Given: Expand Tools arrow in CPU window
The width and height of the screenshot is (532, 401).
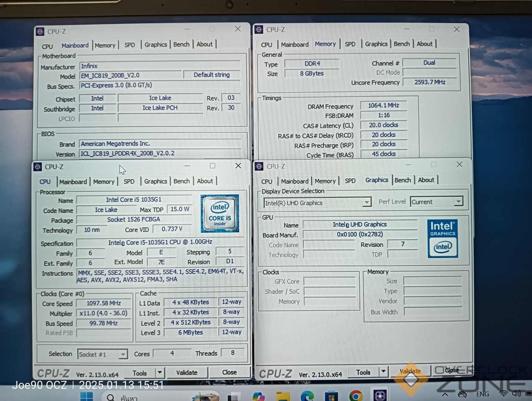Looking at the screenshot, I should 159,373.
